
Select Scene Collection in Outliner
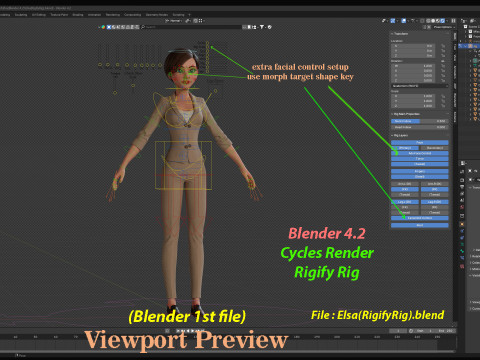click(472, 27)
